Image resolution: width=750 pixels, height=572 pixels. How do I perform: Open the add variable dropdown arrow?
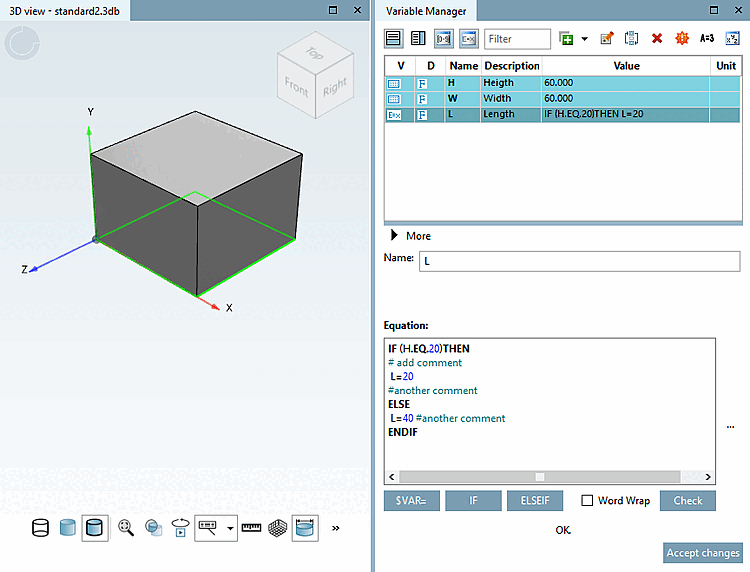click(584, 39)
